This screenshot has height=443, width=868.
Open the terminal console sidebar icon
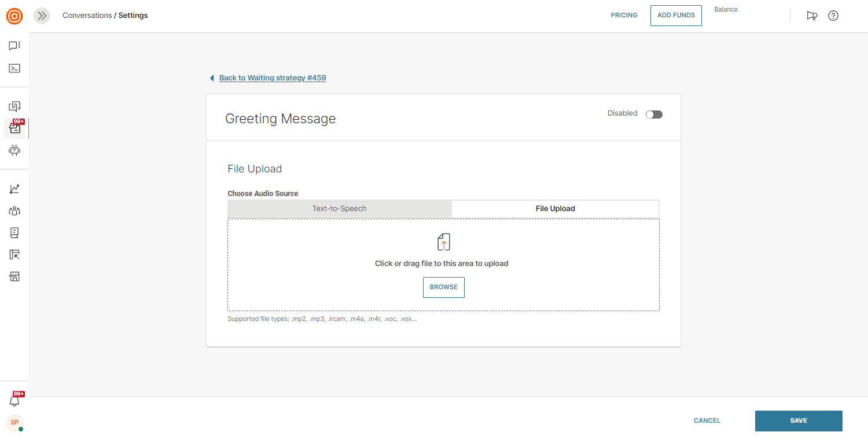[14, 68]
